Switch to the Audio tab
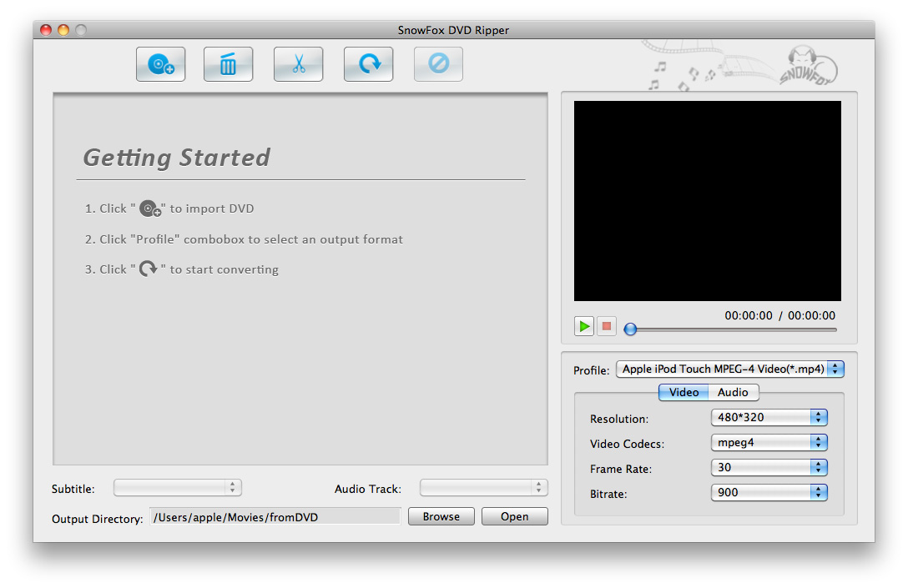The height and width of the screenshot is (588, 908). click(x=733, y=393)
